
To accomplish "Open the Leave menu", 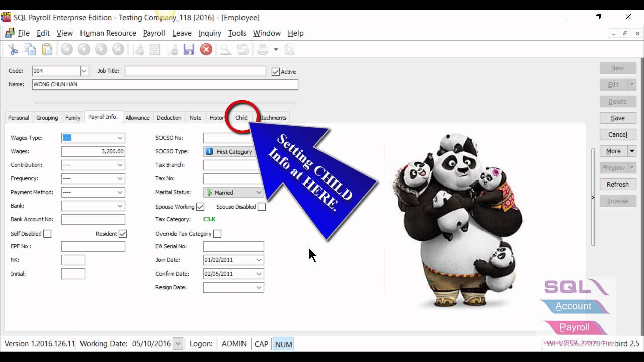I will pos(182,33).
